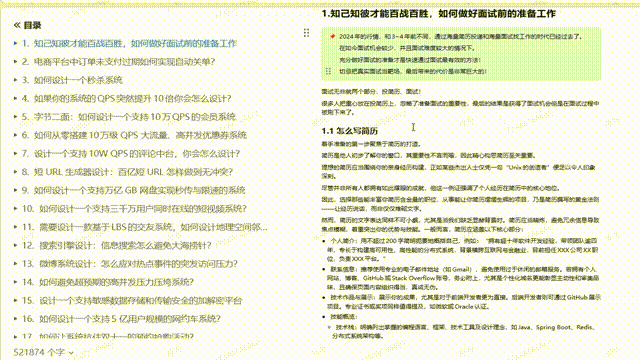Open outline link 1. 知己知彼才能百战百胜

[129, 43]
